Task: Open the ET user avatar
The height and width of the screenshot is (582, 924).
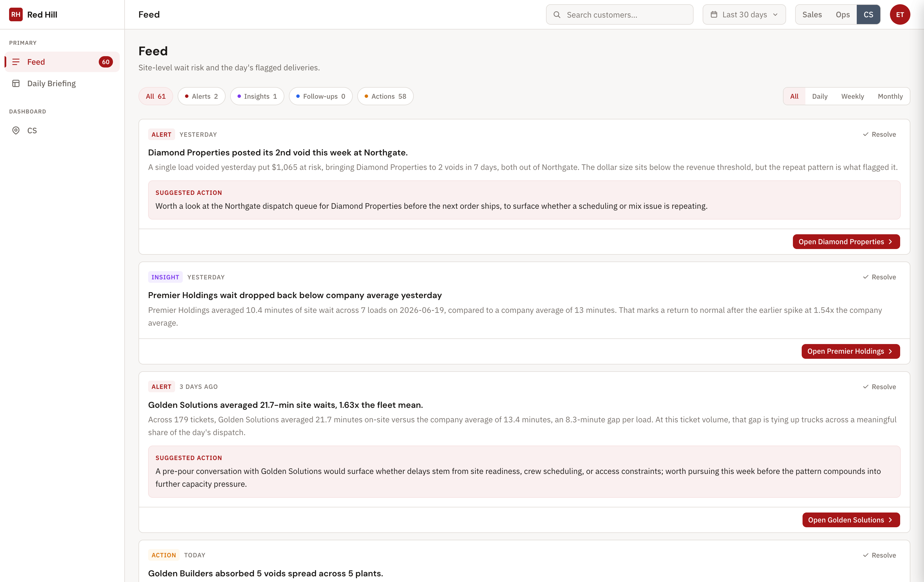Action: pos(900,14)
